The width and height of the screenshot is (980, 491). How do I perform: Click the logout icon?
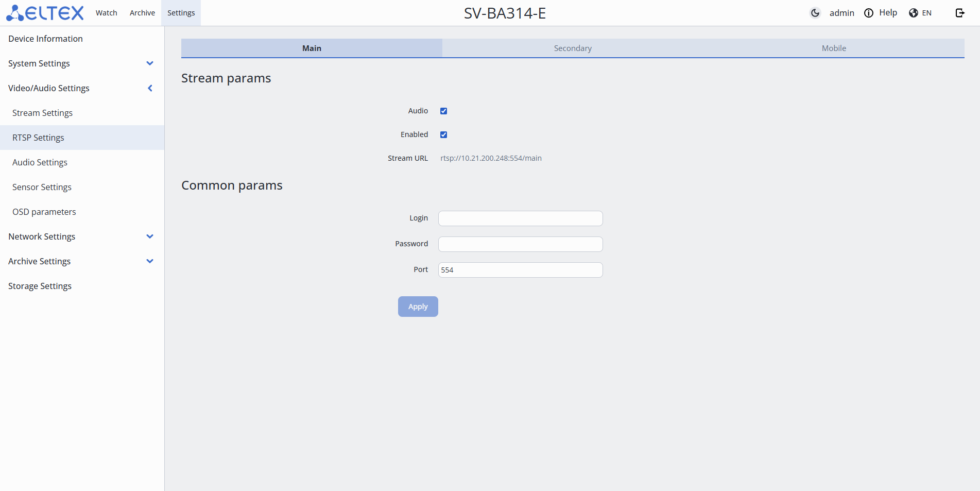pyautogui.click(x=960, y=13)
